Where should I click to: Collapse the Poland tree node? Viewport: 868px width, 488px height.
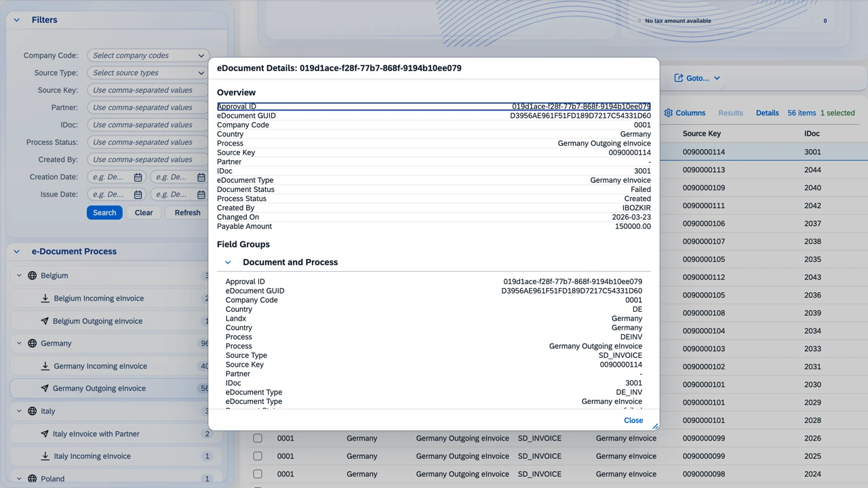pos(19,479)
